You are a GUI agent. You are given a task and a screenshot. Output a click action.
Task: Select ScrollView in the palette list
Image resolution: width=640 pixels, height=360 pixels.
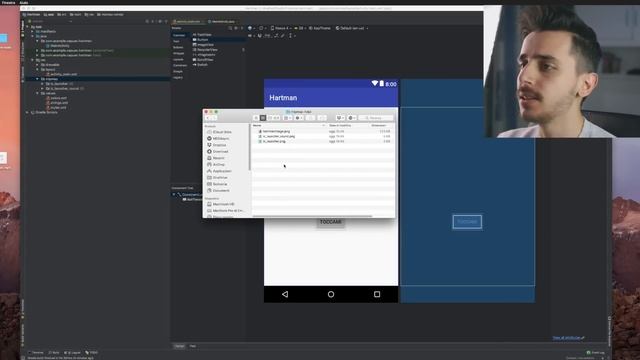[x=203, y=60]
